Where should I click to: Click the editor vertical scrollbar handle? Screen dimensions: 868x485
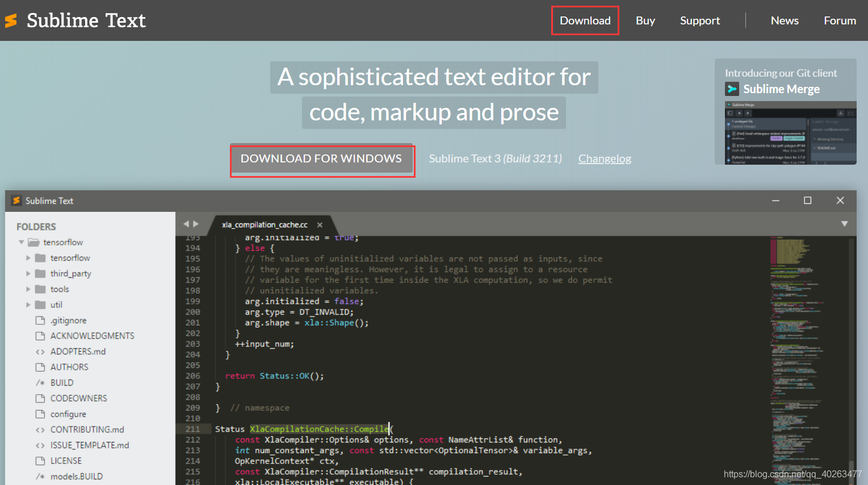851,473
